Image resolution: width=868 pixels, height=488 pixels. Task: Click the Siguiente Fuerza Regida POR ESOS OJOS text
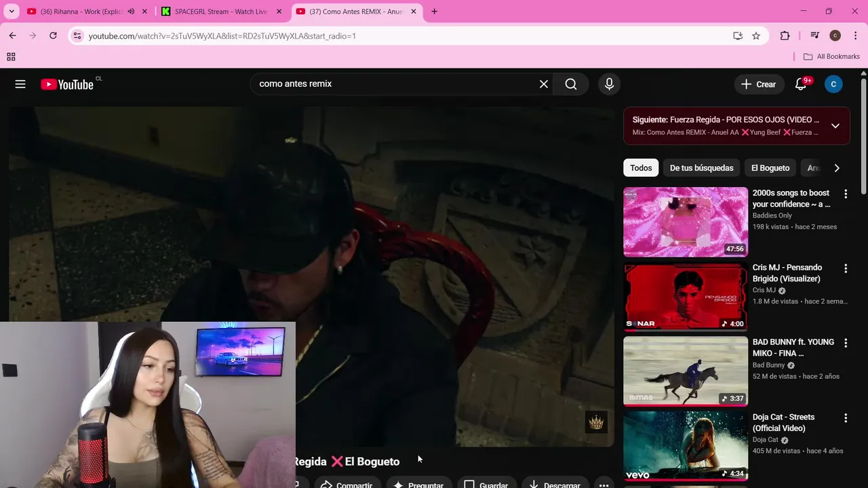point(726,120)
